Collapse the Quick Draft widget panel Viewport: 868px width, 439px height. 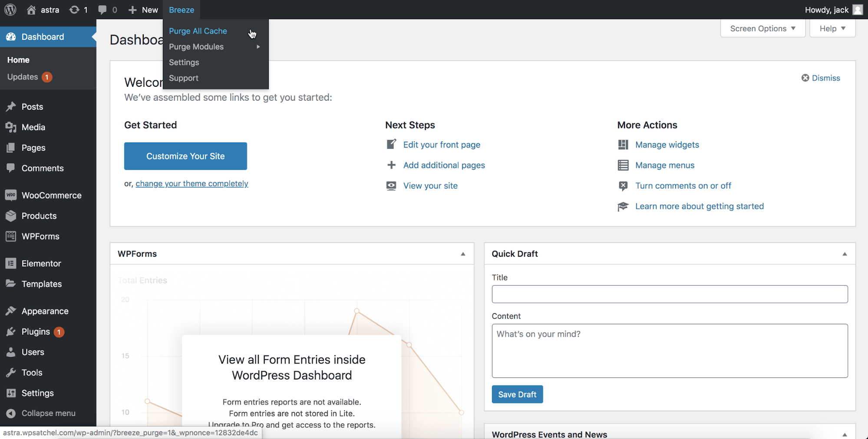845,254
